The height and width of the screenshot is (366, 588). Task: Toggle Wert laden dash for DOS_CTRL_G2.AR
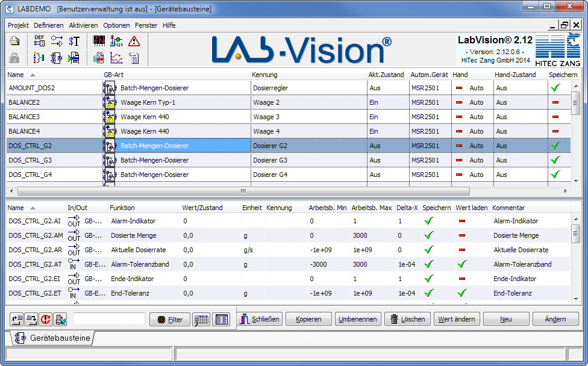(462, 250)
